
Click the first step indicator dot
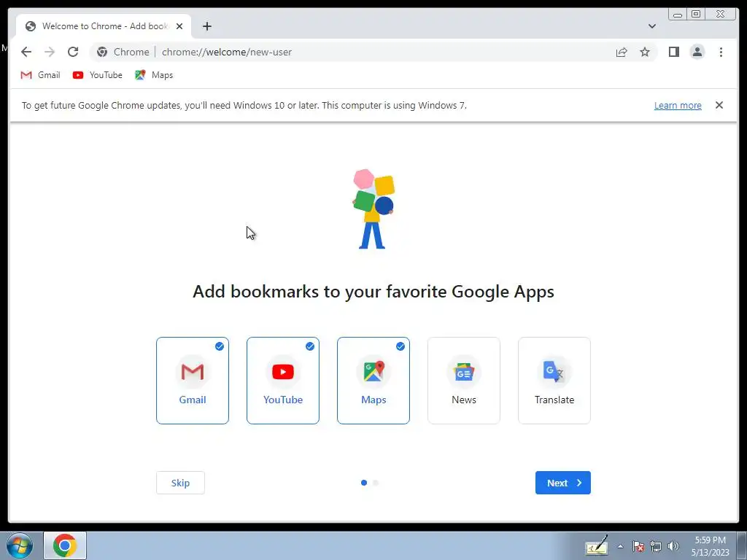364,483
